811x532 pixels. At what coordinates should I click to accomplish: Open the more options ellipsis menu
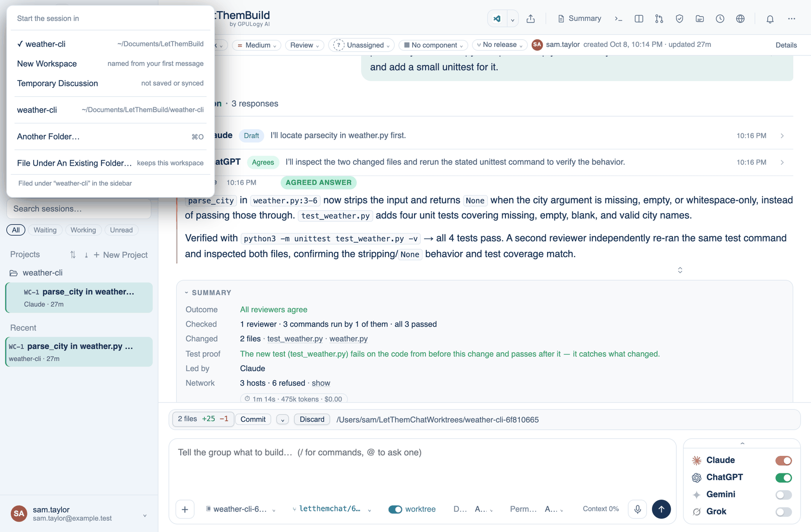click(x=792, y=19)
